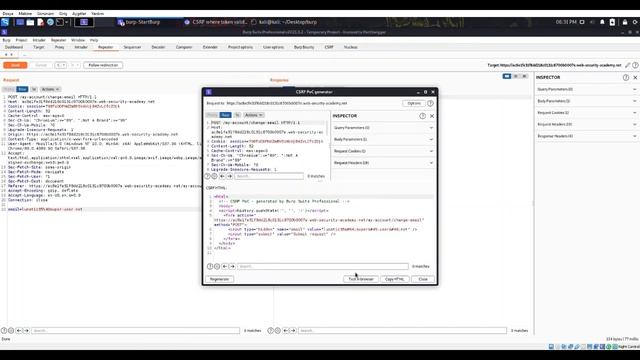This screenshot has width=640, height=360.
Task: Switch to the Intruder tab
Action: click(81, 47)
